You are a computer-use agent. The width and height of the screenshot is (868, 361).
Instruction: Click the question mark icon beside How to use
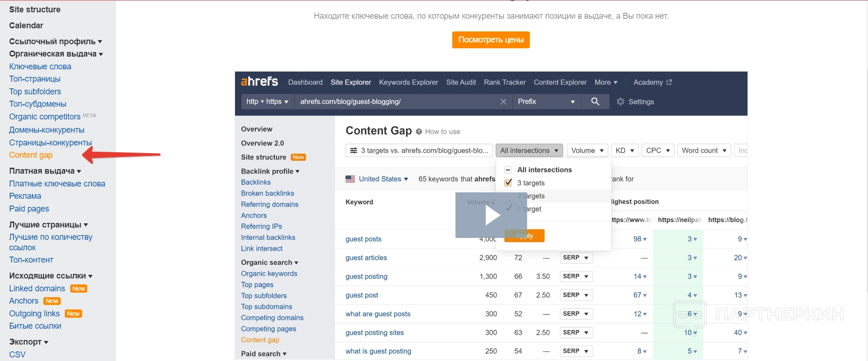tap(419, 132)
